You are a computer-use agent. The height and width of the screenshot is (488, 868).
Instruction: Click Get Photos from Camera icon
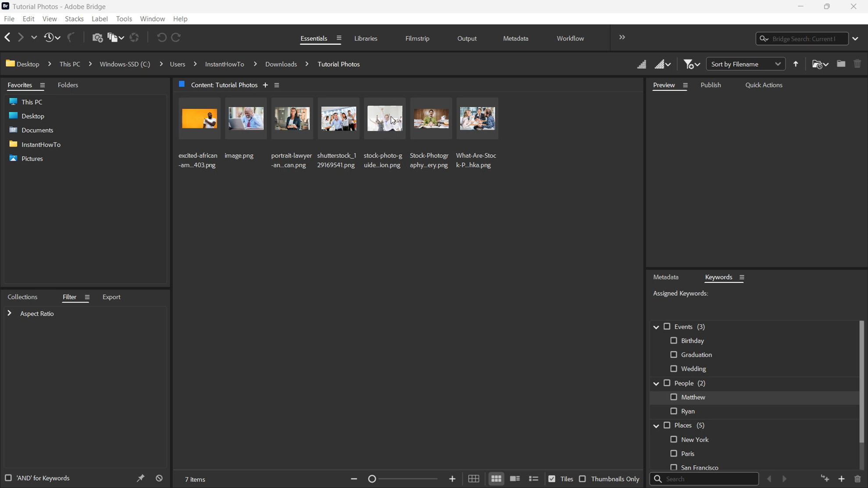point(97,38)
